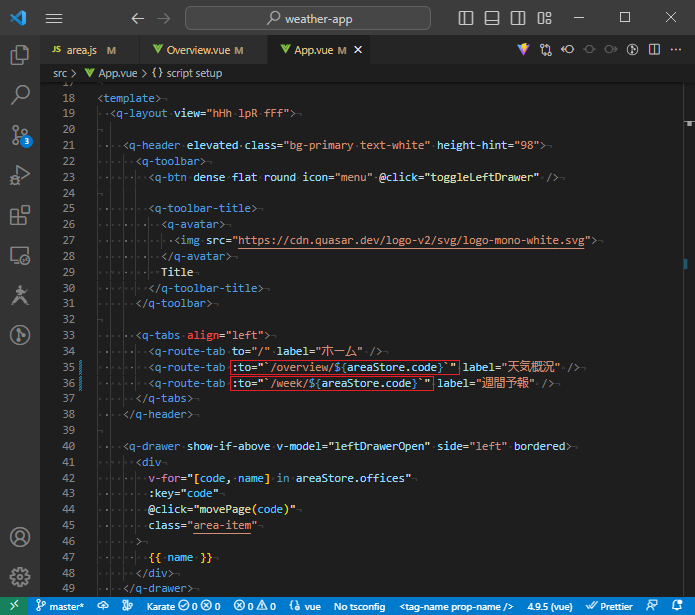The image size is (695, 615).
Task: Open the Accounts menu
Action: pos(20,537)
